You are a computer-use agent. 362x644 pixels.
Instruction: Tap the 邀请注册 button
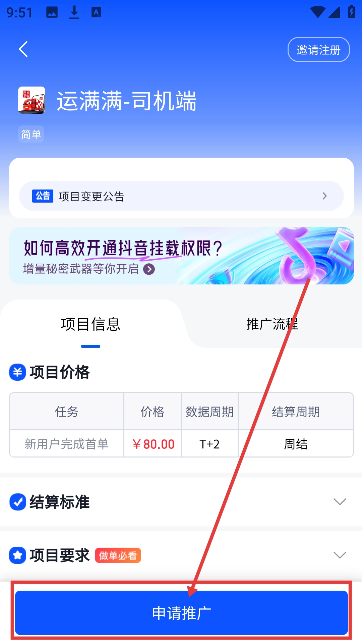click(x=319, y=50)
